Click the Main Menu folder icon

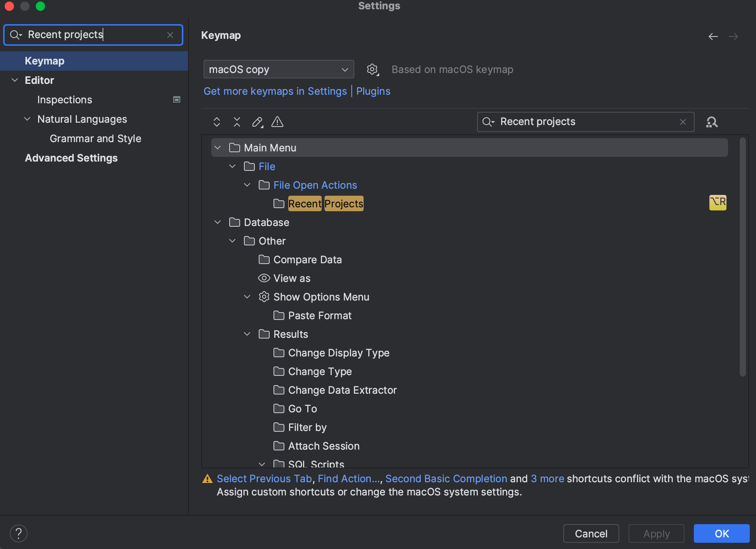point(235,148)
